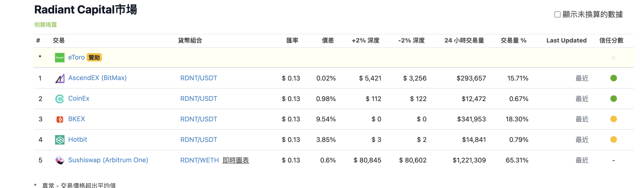The height and width of the screenshot is (188, 644).
Task: Click the $293,657 volume value
Action: (471, 78)
